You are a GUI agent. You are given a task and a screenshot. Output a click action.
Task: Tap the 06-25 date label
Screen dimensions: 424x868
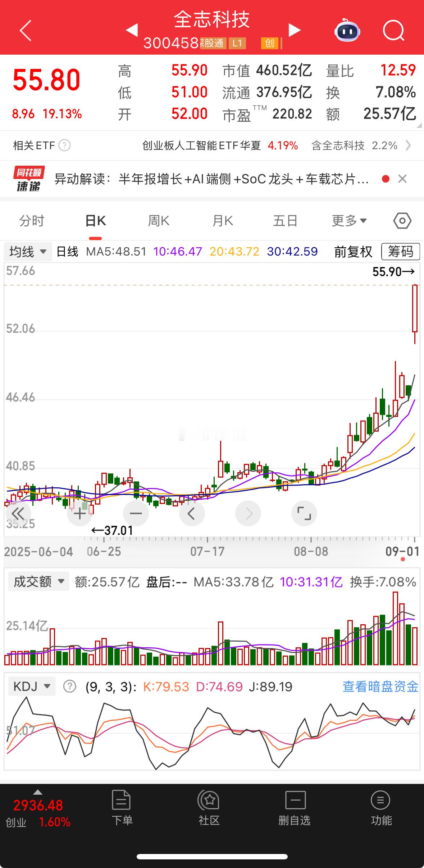click(104, 551)
